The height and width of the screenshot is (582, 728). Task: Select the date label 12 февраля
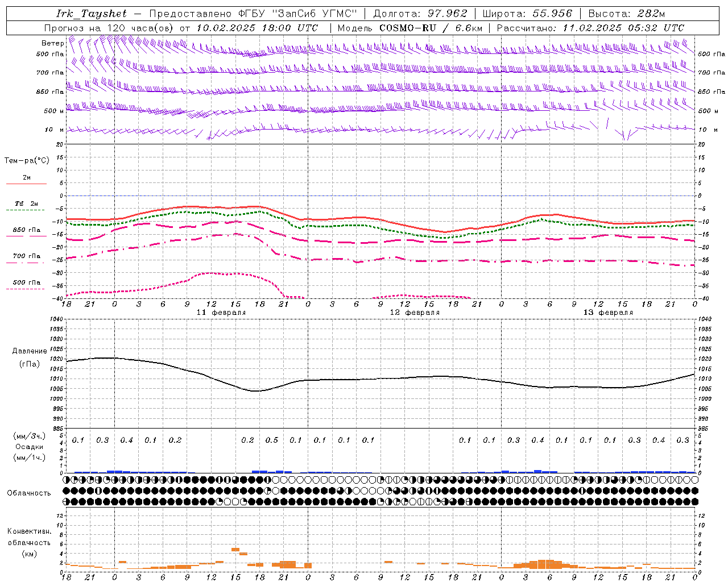[x=414, y=313]
